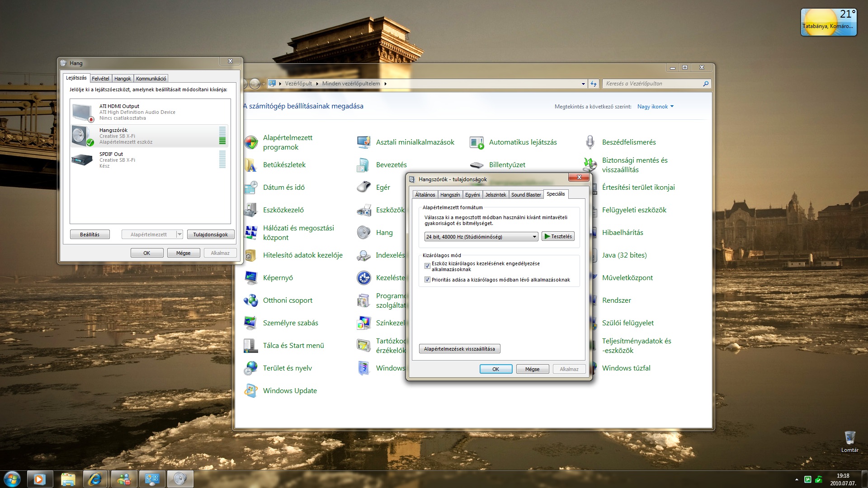Open the Jelszintek tab
This screenshot has width=868, height=488.
[495, 195]
